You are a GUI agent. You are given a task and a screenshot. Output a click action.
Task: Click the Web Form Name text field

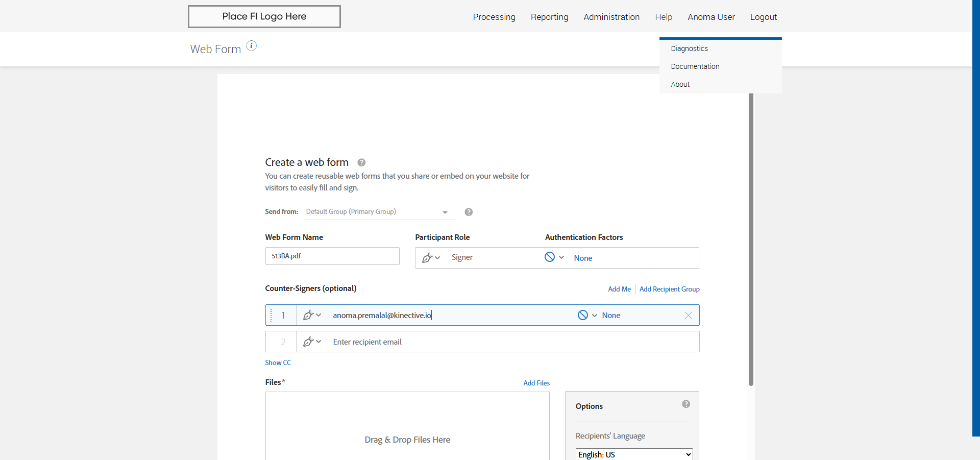pyautogui.click(x=332, y=256)
